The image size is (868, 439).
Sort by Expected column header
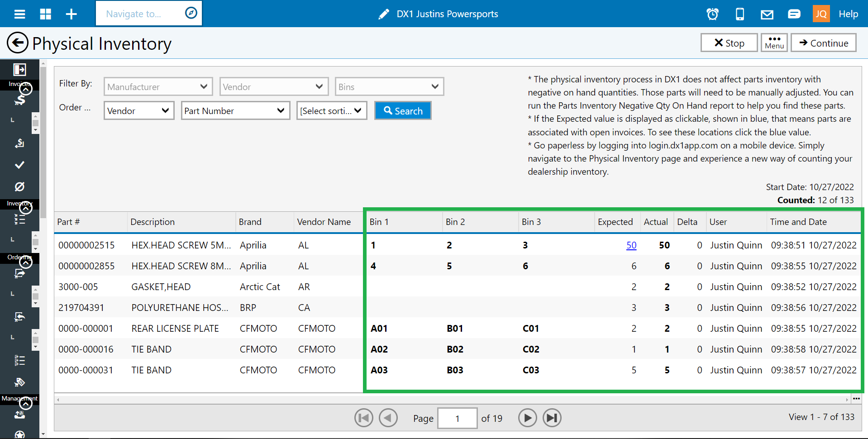click(x=615, y=222)
